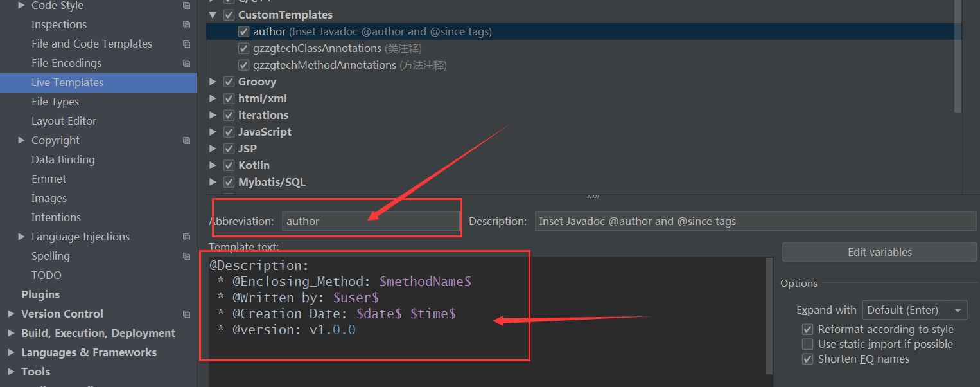Click the template list vertical scrollbar

tap(958, 56)
